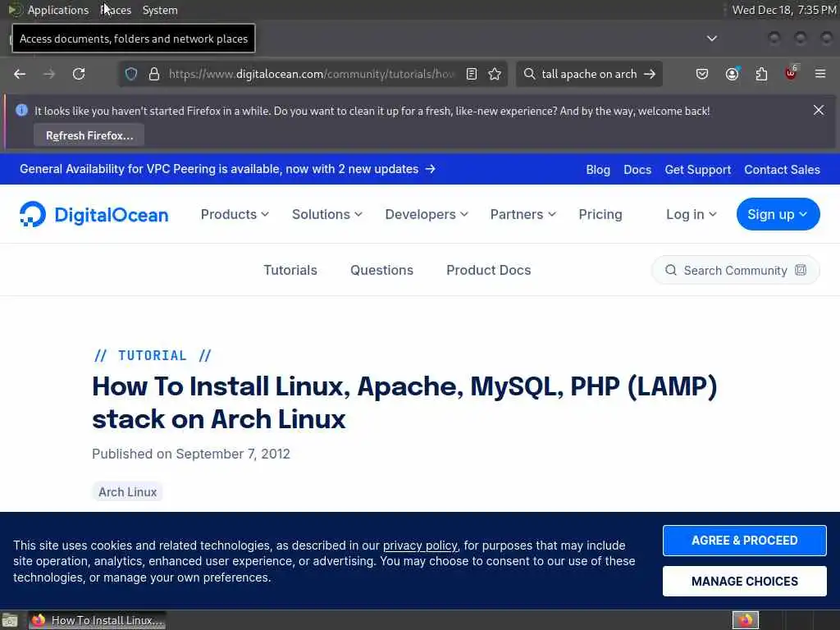
Task: Switch to the Questions tab
Action: tap(381, 270)
